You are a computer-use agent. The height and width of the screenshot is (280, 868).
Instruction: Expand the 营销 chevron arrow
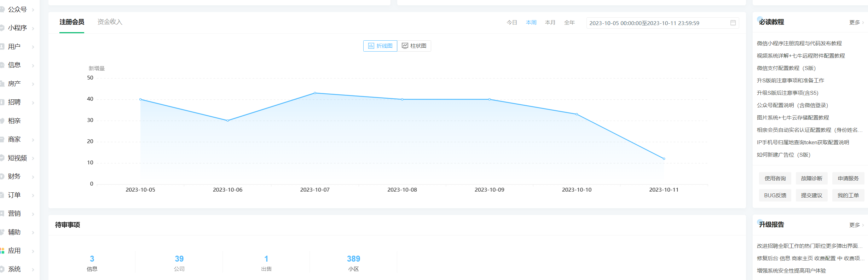click(x=33, y=214)
